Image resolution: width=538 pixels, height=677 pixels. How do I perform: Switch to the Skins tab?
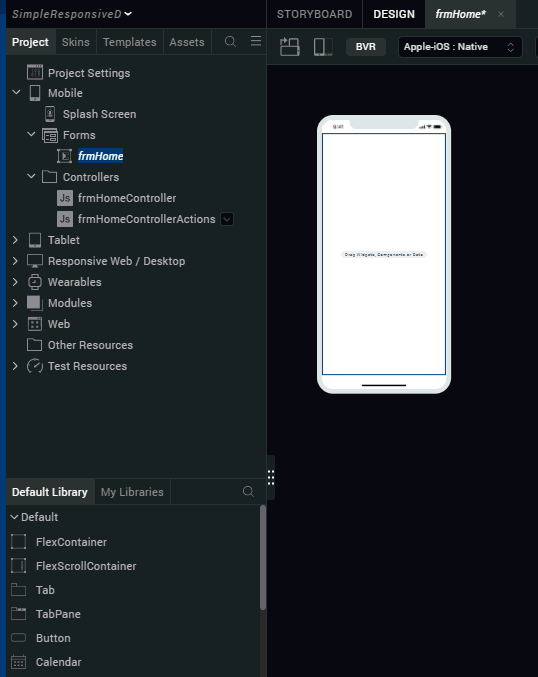tap(76, 42)
